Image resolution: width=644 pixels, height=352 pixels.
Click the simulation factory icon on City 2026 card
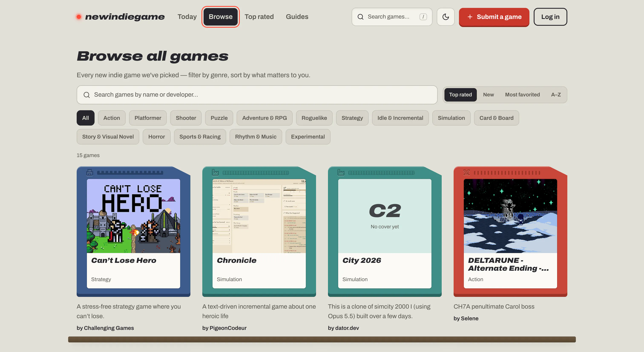coord(341,172)
